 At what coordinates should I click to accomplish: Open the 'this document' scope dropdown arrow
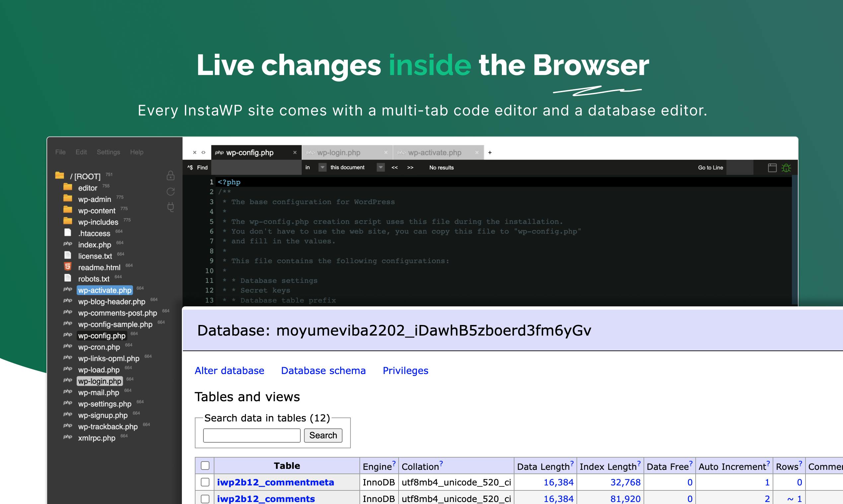coord(381,167)
